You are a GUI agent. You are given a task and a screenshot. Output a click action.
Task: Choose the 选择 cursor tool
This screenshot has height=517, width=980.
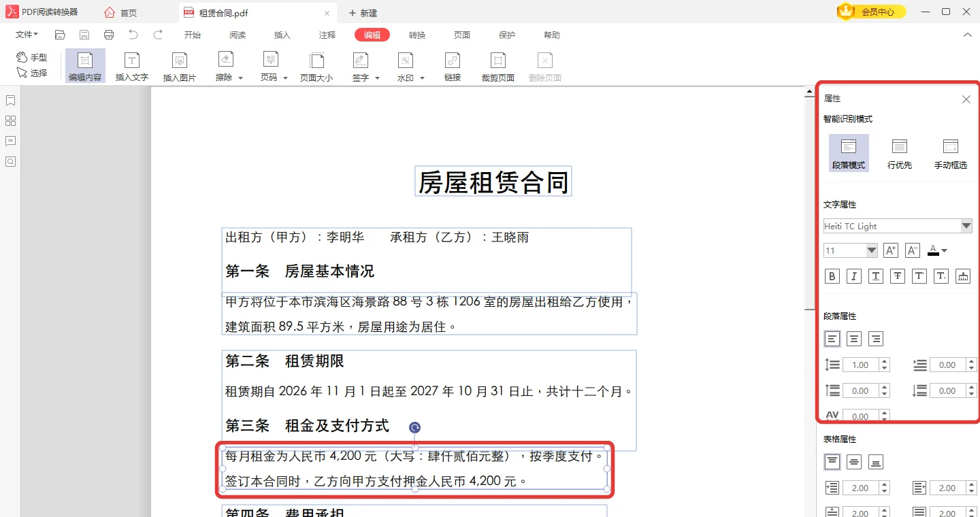click(x=32, y=73)
